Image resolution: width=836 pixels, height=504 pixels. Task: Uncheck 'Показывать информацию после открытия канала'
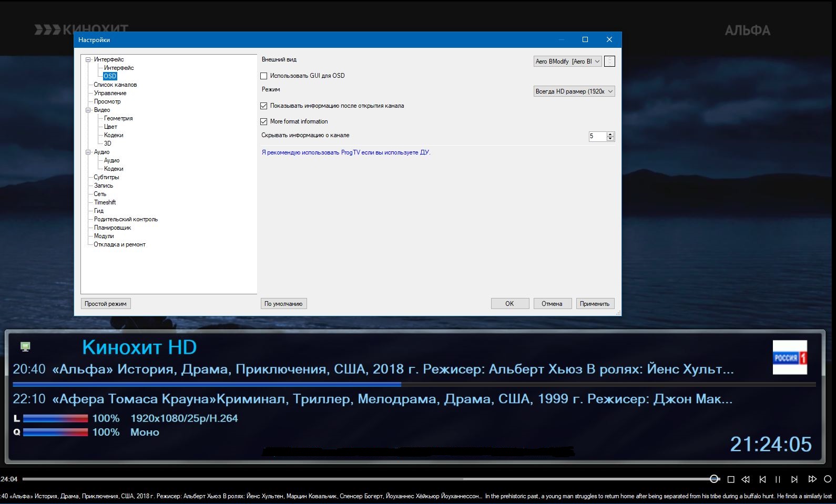point(264,106)
